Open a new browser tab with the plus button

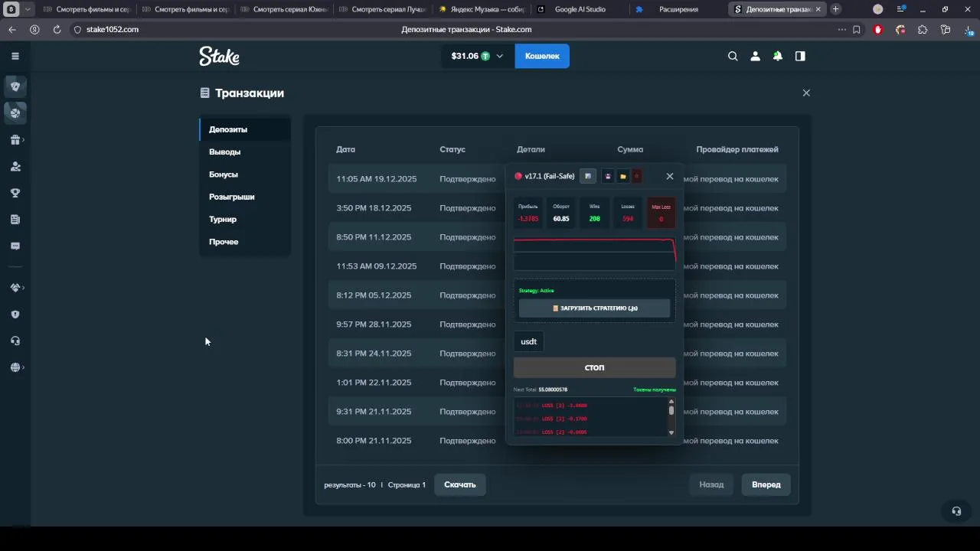pyautogui.click(x=835, y=9)
